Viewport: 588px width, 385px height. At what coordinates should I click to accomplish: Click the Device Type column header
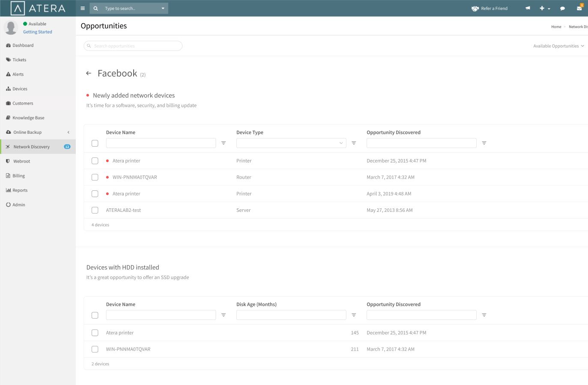click(250, 132)
